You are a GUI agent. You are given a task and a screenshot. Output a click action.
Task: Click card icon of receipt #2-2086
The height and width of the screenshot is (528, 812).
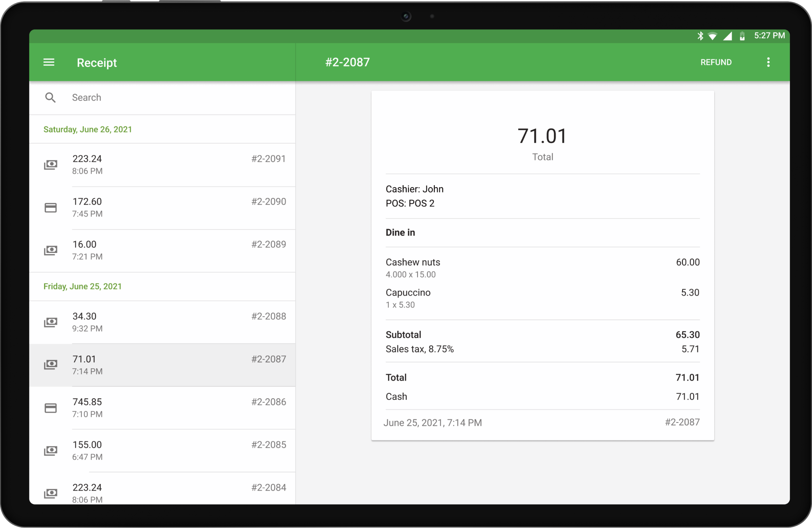[51, 408]
